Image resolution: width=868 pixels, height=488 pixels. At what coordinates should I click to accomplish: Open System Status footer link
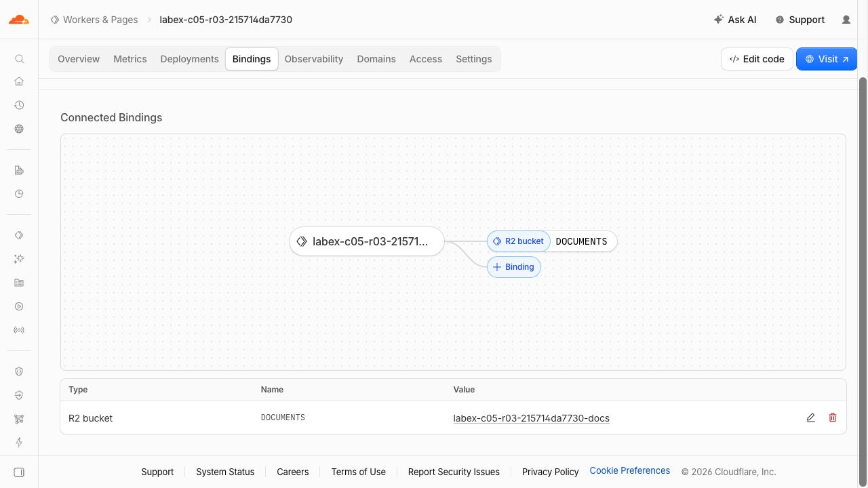pyautogui.click(x=225, y=472)
